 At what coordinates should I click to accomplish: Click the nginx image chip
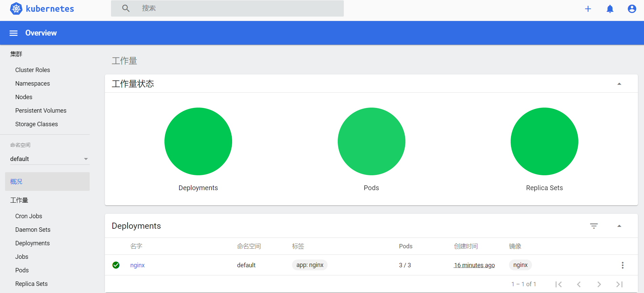(520, 265)
